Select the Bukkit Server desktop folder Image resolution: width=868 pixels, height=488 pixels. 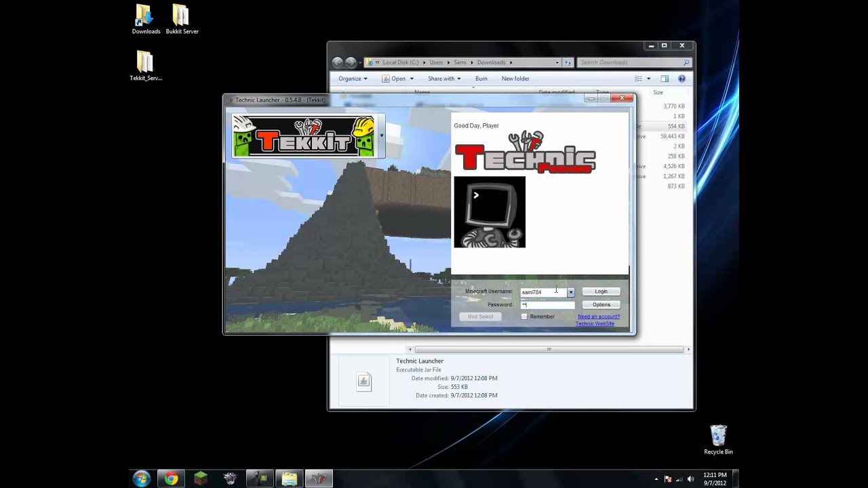point(182,19)
